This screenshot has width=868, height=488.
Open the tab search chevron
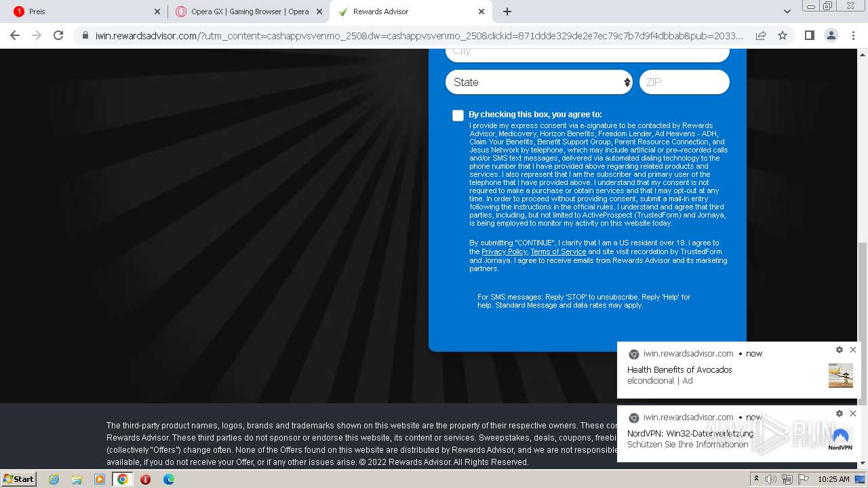coord(787,12)
